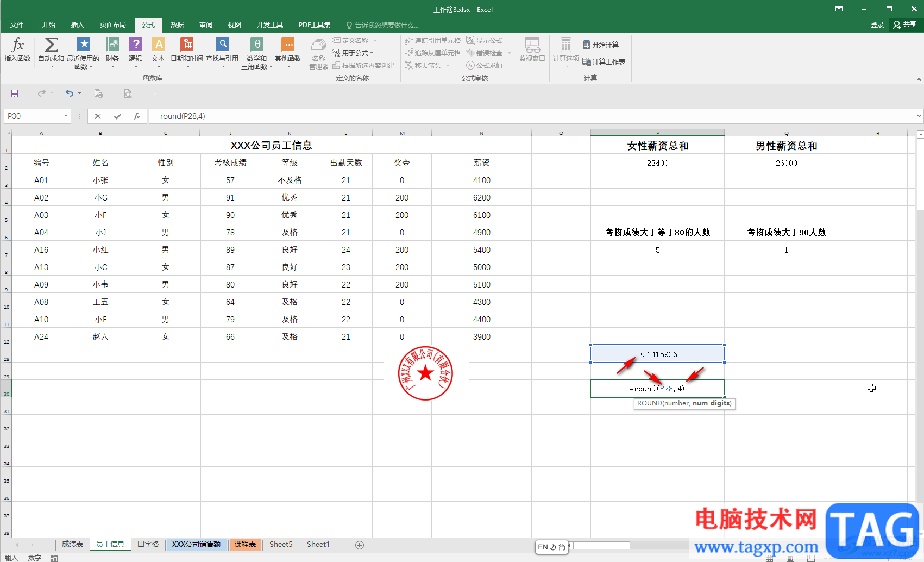924x562 pixels.
Task: Click the IME indicator EN 简
Action: (x=552, y=547)
